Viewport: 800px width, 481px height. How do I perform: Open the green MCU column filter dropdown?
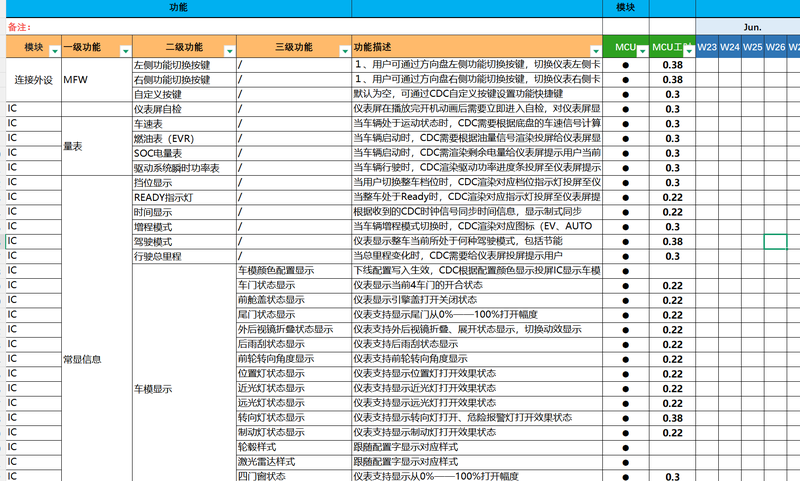[x=642, y=51]
